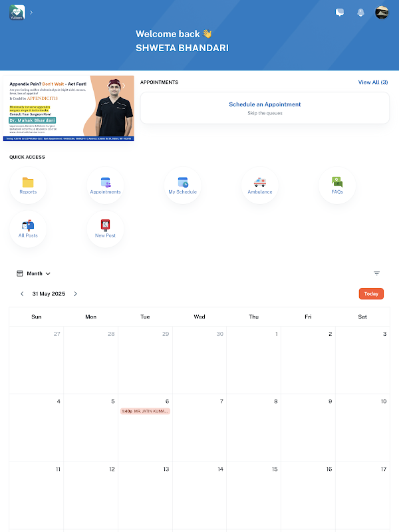
Task: Open My Schedule quick access
Action: click(x=182, y=186)
